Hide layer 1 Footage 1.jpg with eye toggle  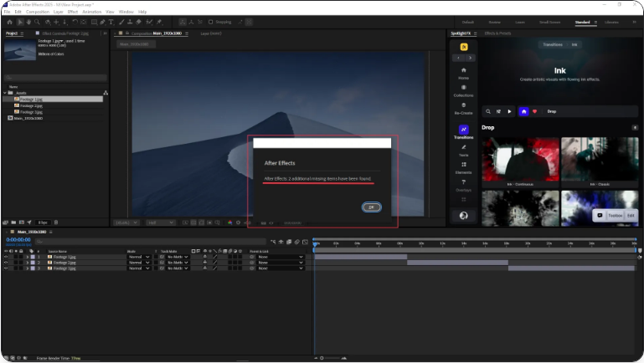coord(6,257)
